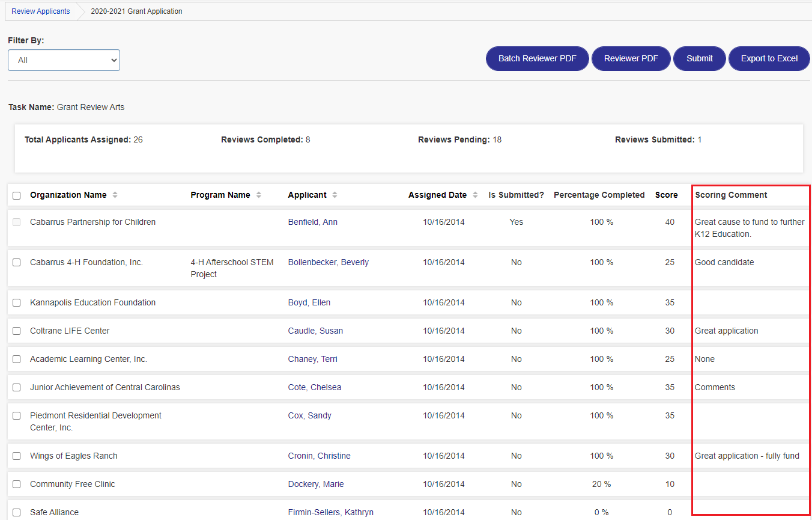Export the list to Excel

(x=769, y=58)
